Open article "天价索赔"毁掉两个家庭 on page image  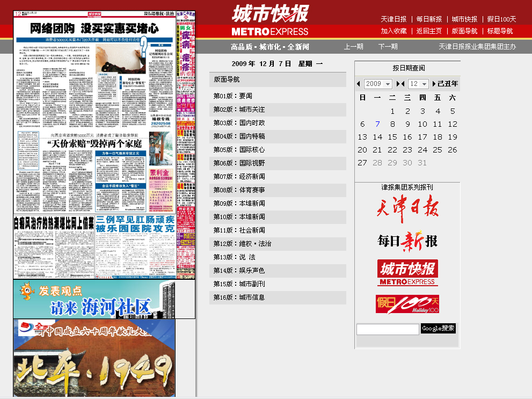pos(94,144)
